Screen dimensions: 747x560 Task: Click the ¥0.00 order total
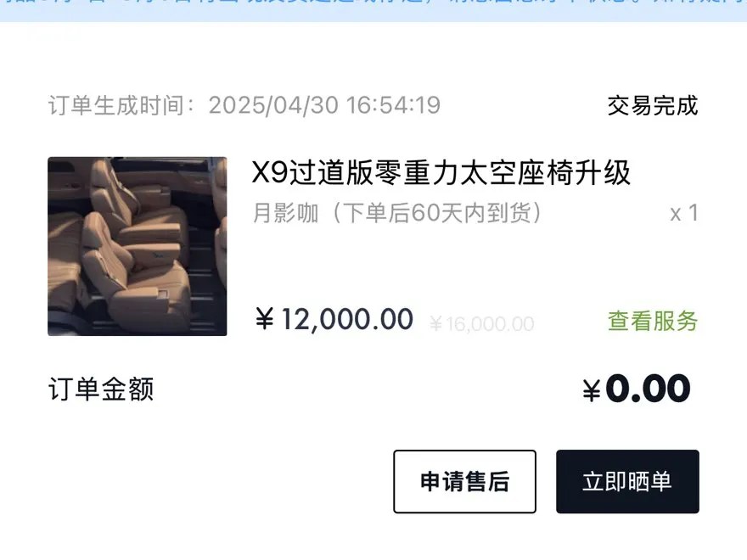pos(637,389)
